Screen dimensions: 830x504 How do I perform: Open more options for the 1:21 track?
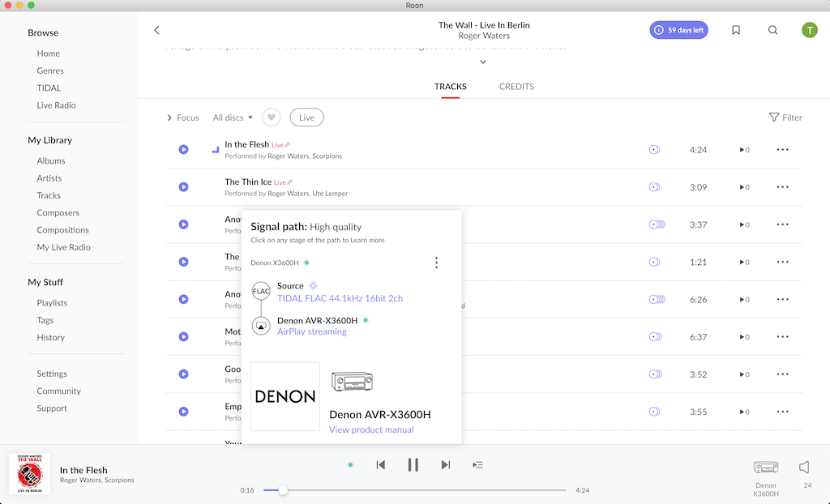782,262
